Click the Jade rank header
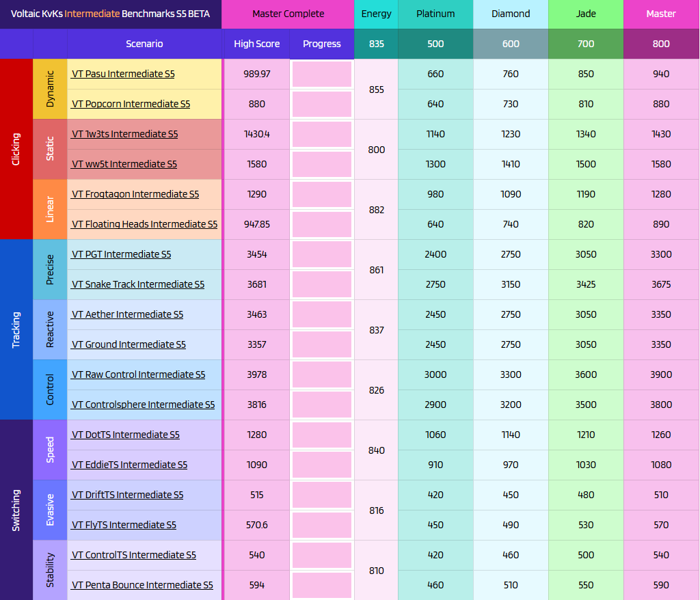700x600 pixels. (x=585, y=14)
